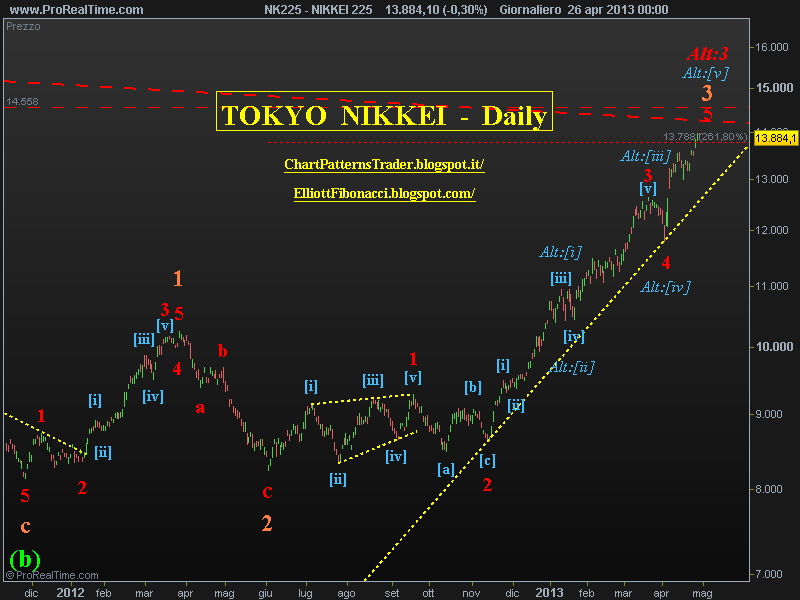Click the Alt:[v] wave label
The width and height of the screenshot is (800, 600).
click(706, 73)
